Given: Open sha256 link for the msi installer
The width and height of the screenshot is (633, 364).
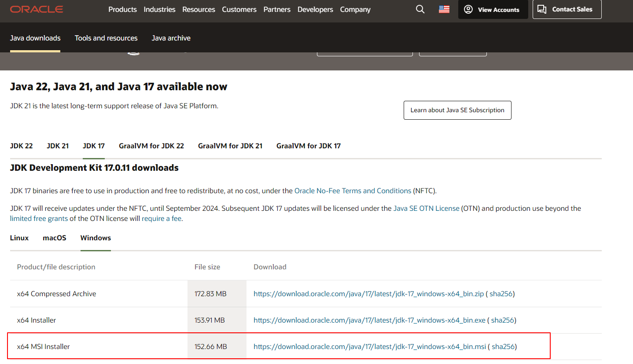Looking at the screenshot, I should (x=503, y=346).
